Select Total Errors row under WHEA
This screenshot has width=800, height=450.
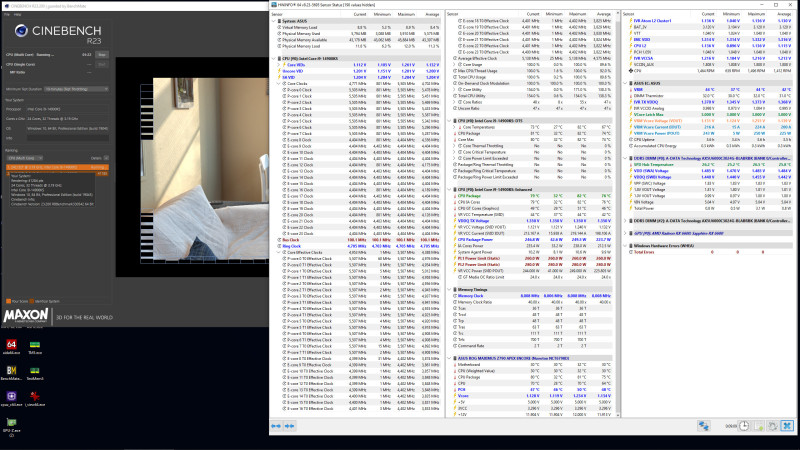(x=709, y=252)
